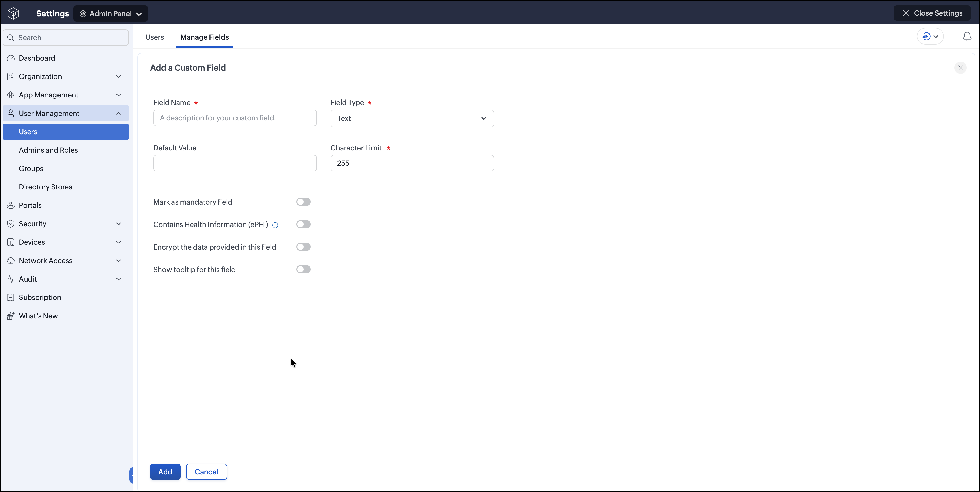Click the Cancel button
This screenshot has width=980, height=492.
207,472
